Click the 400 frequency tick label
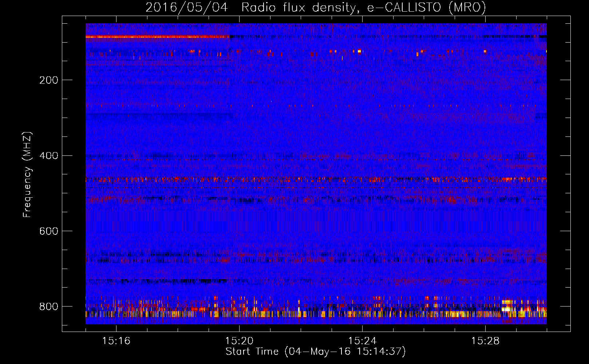 click(x=49, y=156)
